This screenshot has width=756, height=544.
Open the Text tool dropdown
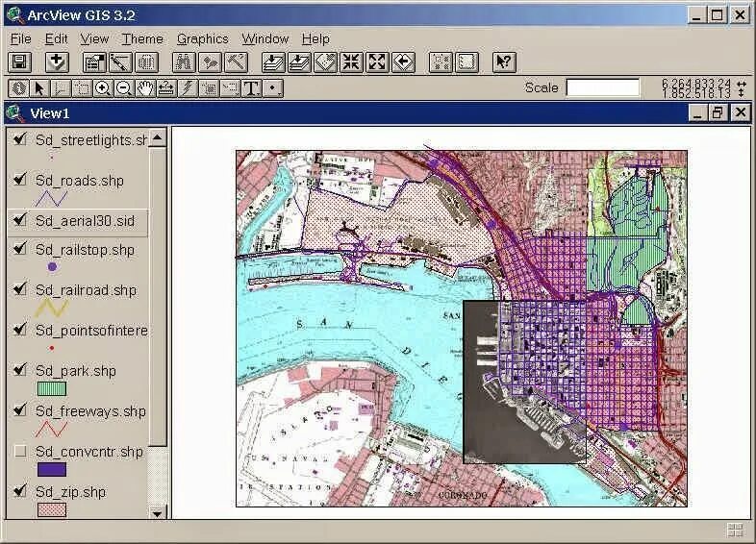pyautogui.click(x=251, y=88)
